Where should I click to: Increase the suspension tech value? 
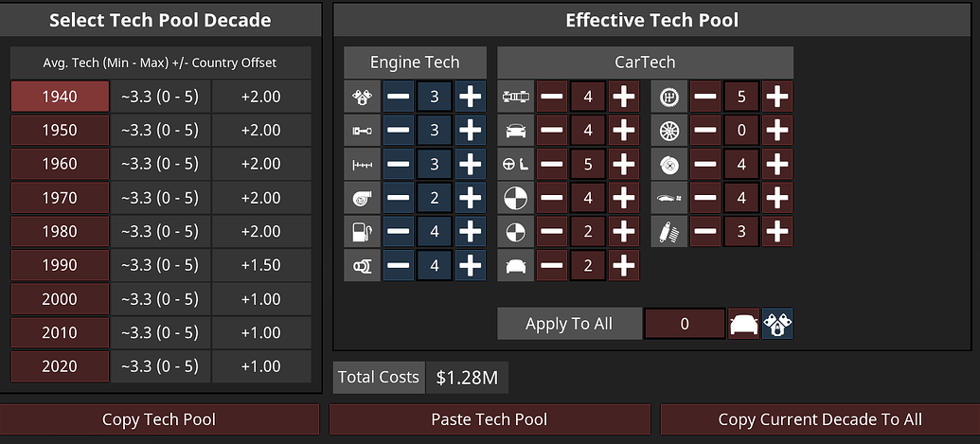tap(777, 232)
